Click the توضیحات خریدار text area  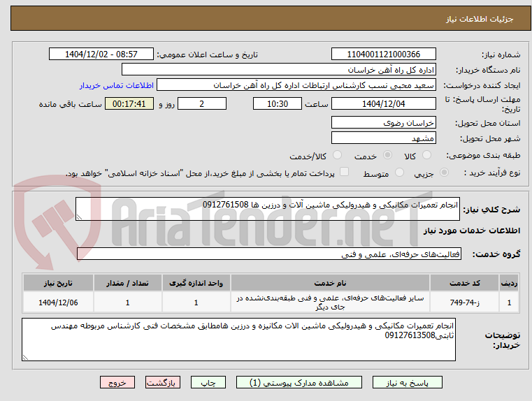click(x=238, y=340)
